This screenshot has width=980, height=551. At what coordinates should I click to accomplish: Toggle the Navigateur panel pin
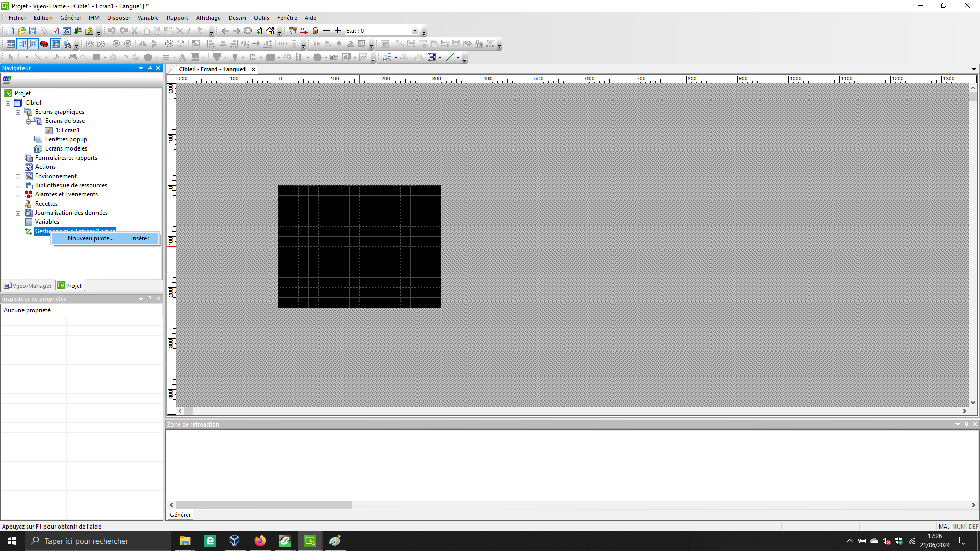click(150, 68)
